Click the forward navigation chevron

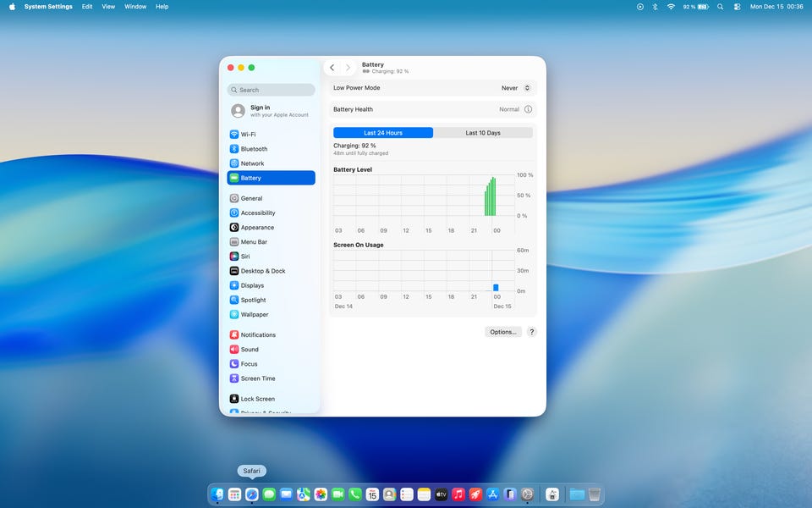(x=348, y=68)
